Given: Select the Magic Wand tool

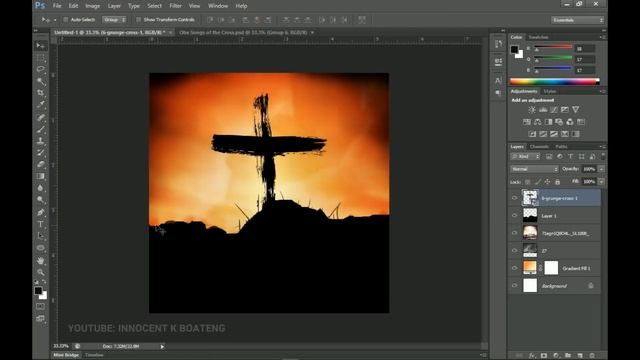Looking at the screenshot, I should coord(40,81).
